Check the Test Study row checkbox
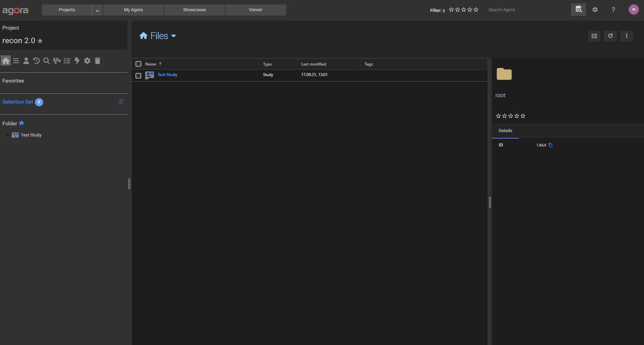Viewport: 644px width, 345px height. click(x=138, y=75)
